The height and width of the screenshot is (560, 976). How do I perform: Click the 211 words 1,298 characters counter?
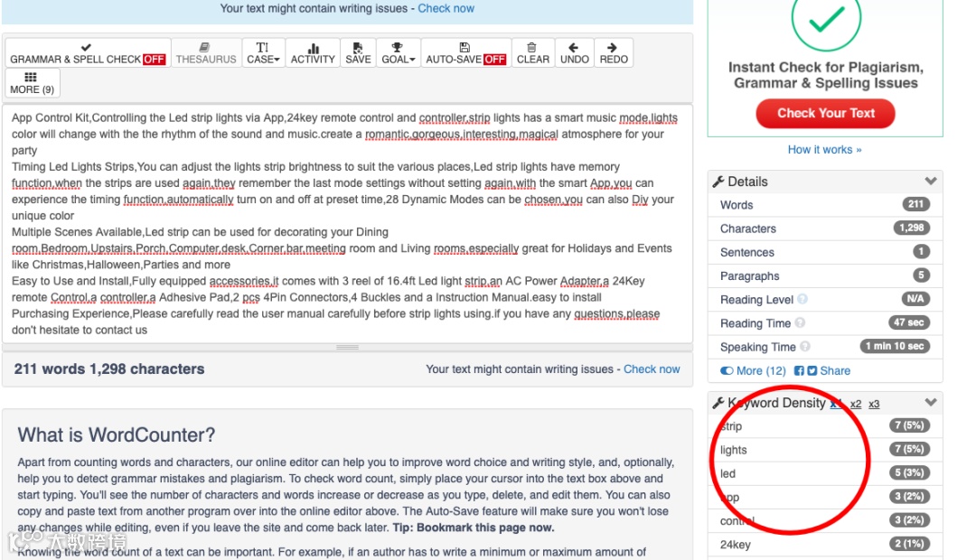(109, 369)
